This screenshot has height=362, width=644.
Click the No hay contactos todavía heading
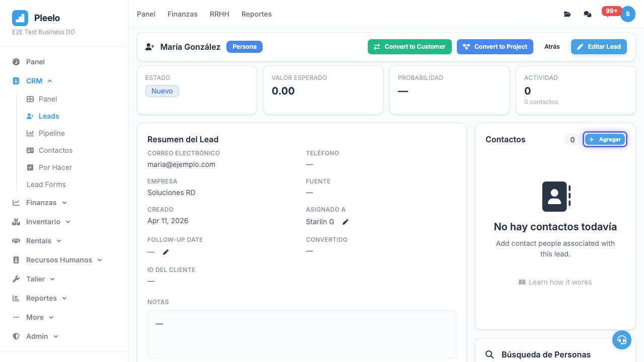pyautogui.click(x=555, y=227)
